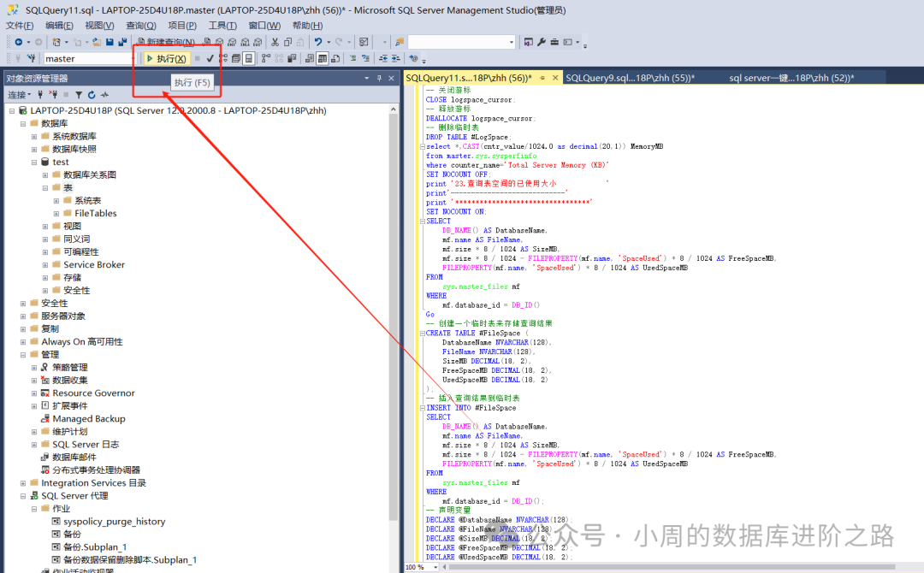Expand the 系统数据库 folder

coord(34,136)
